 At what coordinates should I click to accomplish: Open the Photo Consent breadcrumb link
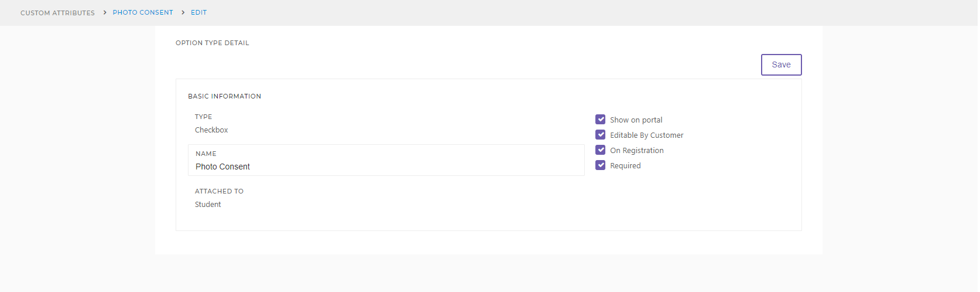coord(143,12)
